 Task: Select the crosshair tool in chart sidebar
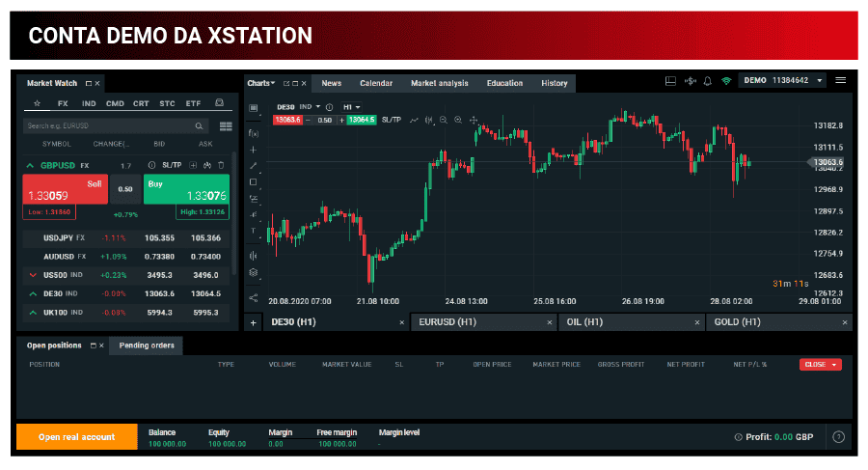click(254, 150)
